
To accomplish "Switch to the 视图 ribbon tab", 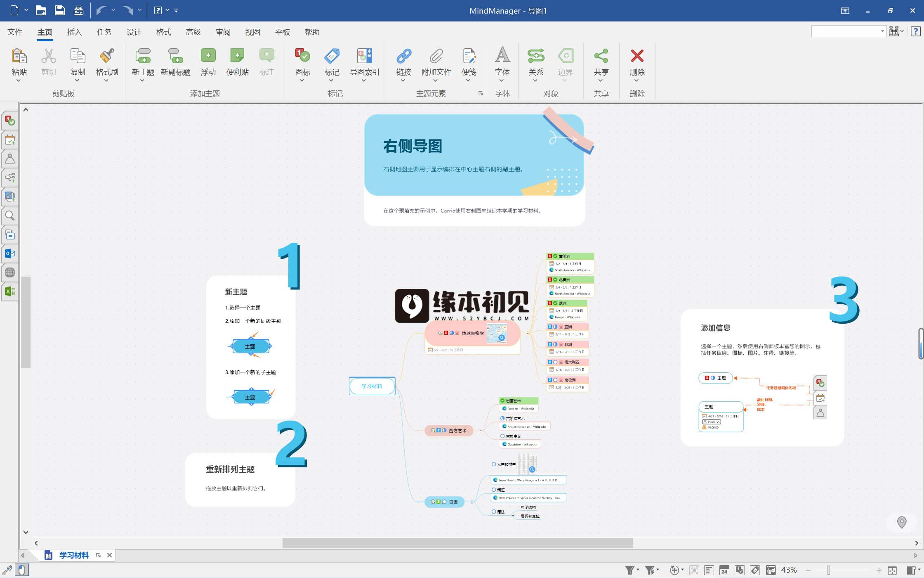I will (x=252, y=32).
